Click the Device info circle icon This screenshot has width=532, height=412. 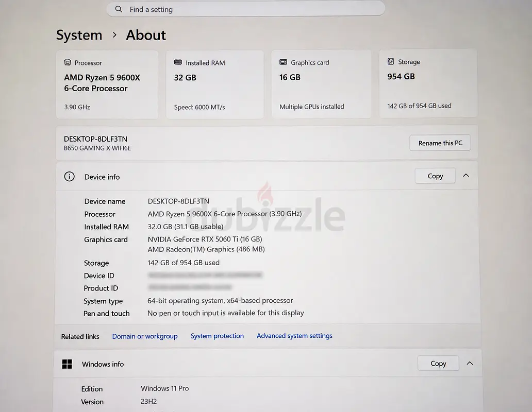[x=69, y=177]
